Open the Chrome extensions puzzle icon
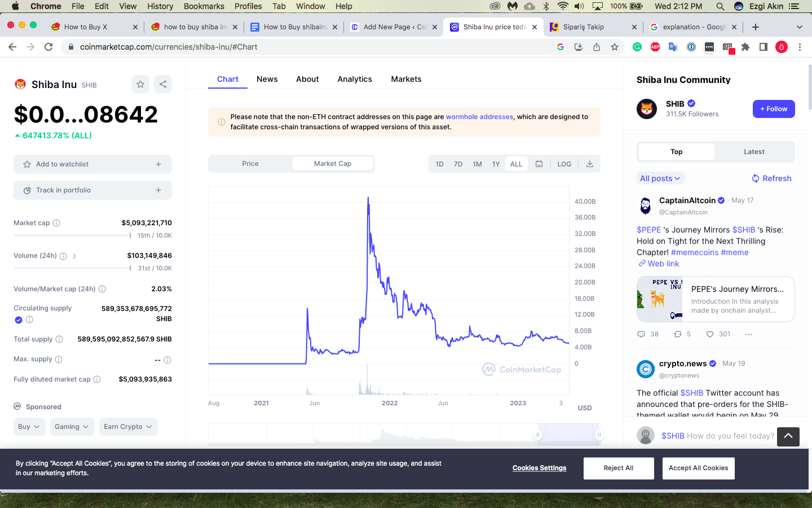Screen dimensions: 812x508 pyautogui.click(x=745, y=47)
